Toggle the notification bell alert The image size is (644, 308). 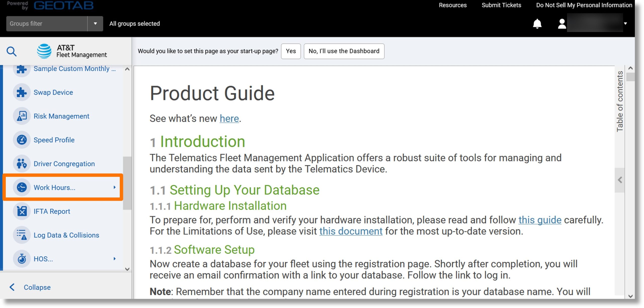pos(537,23)
